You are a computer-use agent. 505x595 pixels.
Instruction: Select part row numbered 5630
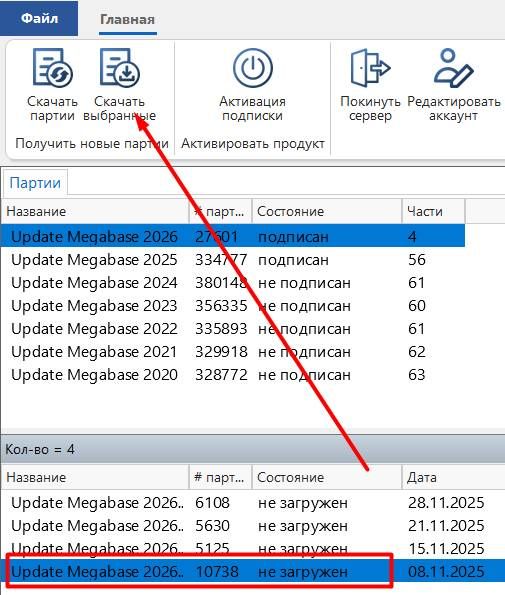(253, 526)
